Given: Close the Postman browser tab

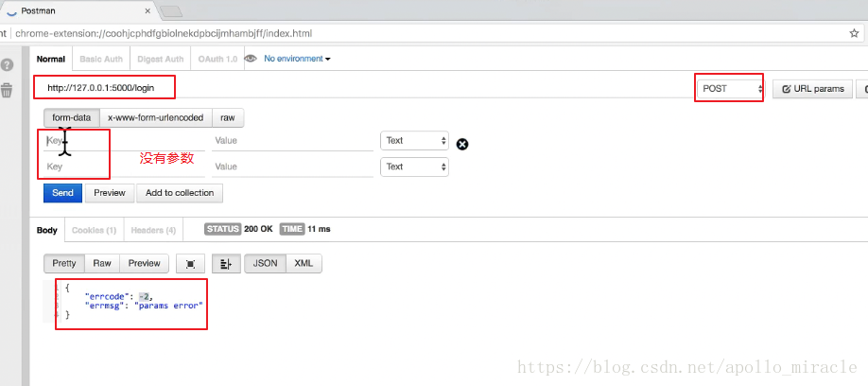Looking at the screenshot, I should (148, 11).
